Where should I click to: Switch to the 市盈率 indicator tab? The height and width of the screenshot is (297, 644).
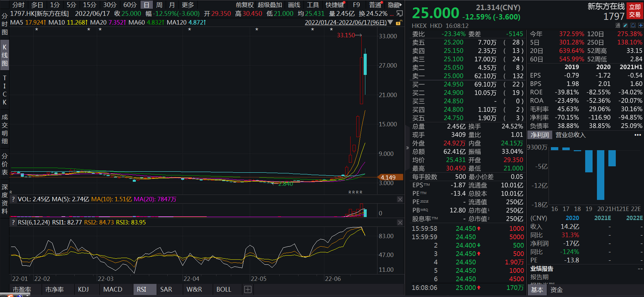pos(22,289)
